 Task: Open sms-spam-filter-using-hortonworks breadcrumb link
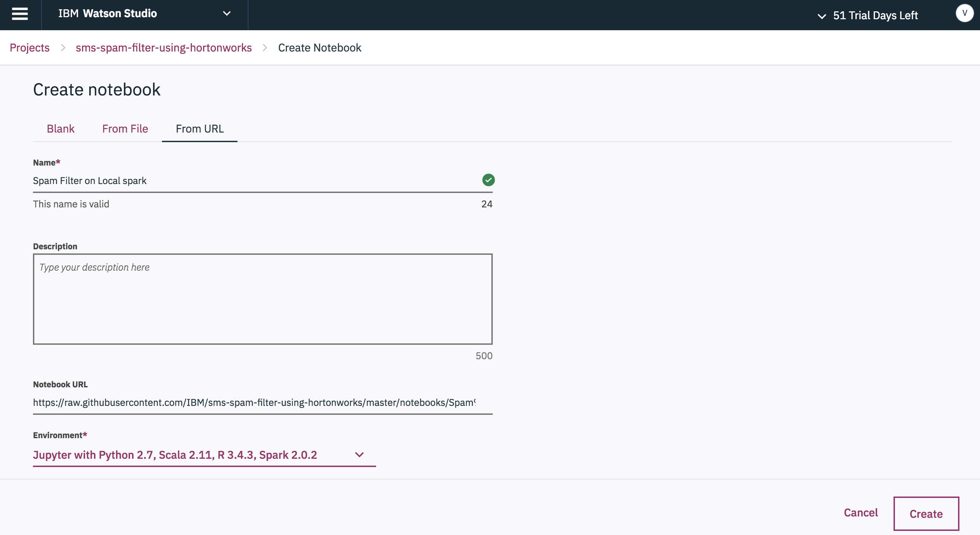164,48
